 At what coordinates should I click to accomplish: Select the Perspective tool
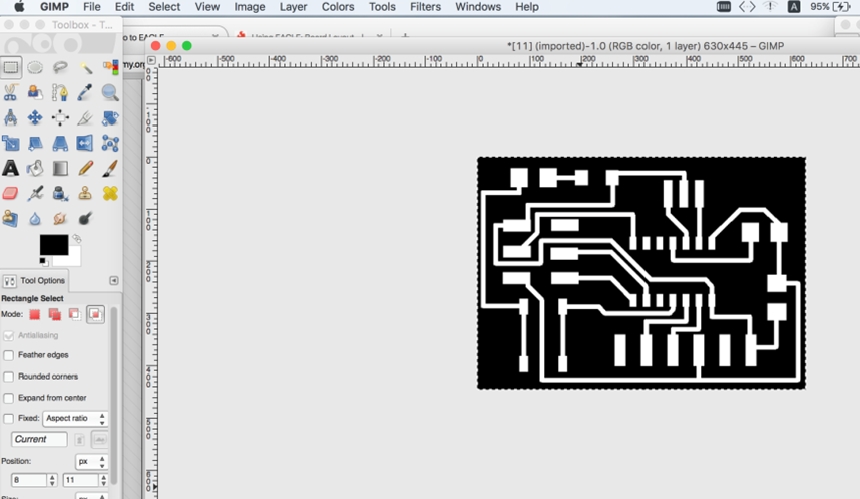tap(60, 144)
